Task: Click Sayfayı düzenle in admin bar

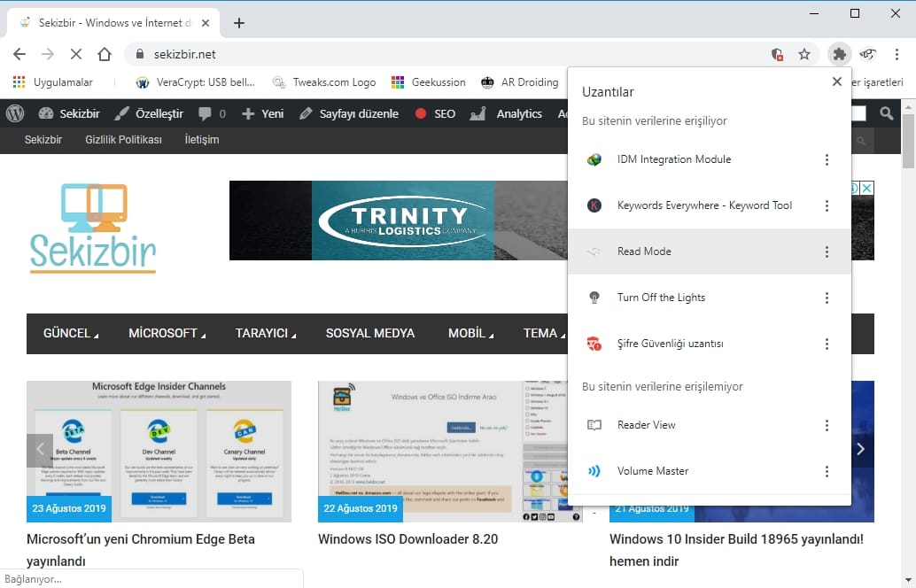Action: coord(349,114)
